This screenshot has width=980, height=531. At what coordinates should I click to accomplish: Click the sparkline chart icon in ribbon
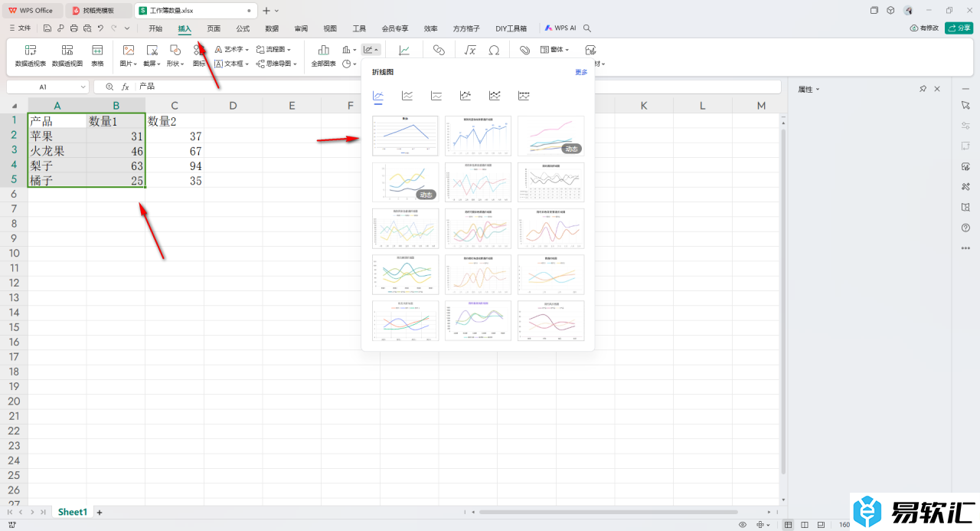(x=404, y=50)
